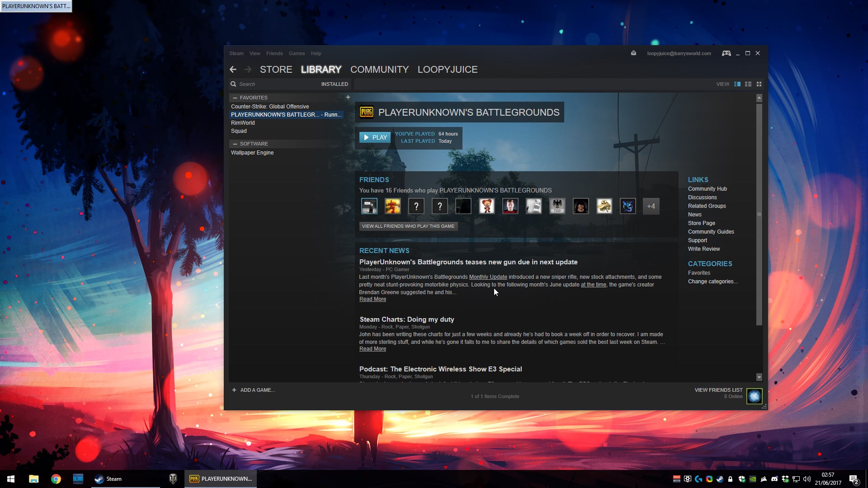Open the second friend avatar with orange artwork
The height and width of the screenshot is (488, 868).
(392, 206)
